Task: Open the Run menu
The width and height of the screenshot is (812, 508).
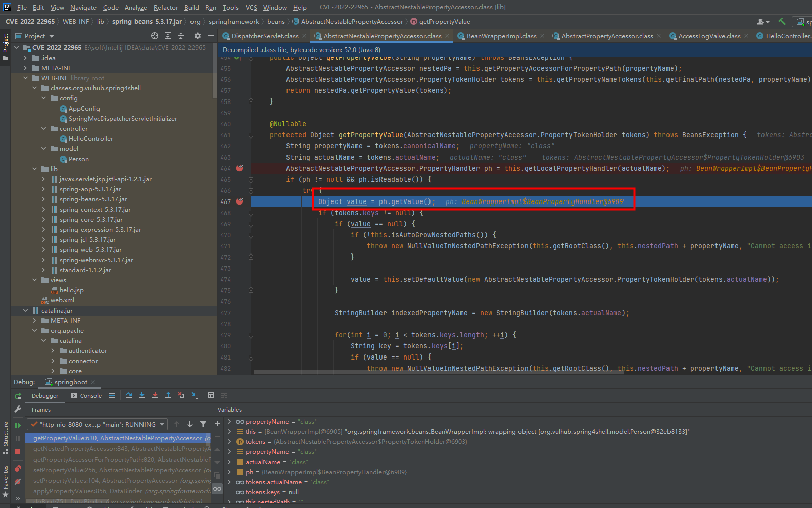Action: pyautogui.click(x=211, y=7)
